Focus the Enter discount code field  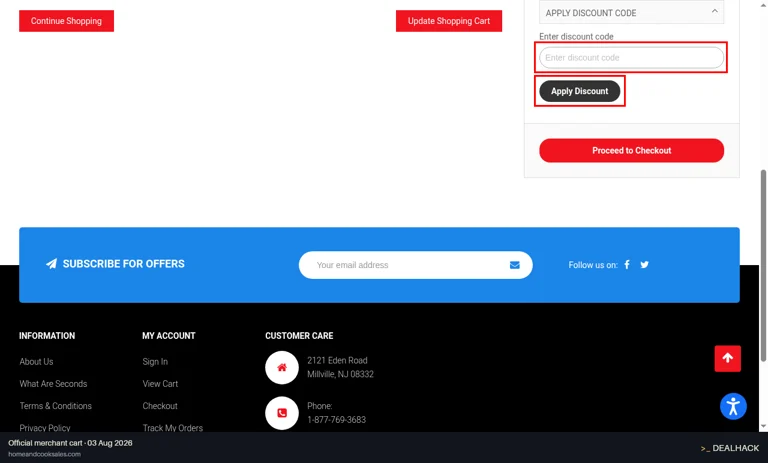[x=631, y=57]
